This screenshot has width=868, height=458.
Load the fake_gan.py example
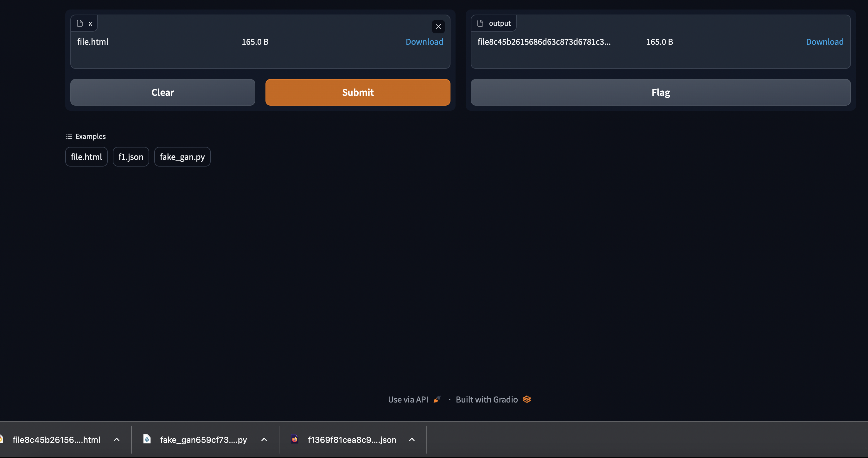click(x=182, y=156)
